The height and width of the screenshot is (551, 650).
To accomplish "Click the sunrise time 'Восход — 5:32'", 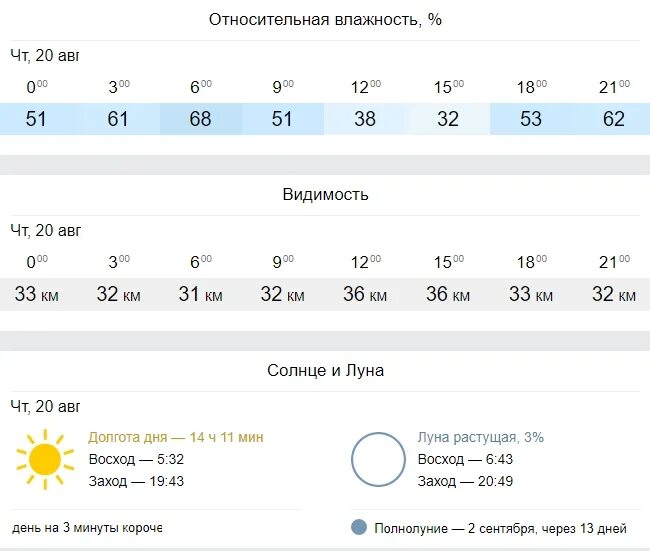I will pyautogui.click(x=136, y=459).
